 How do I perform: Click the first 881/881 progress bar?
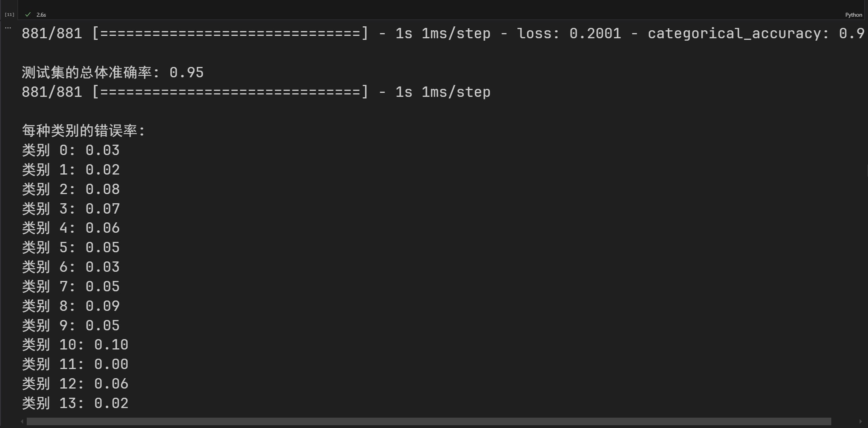coord(230,33)
